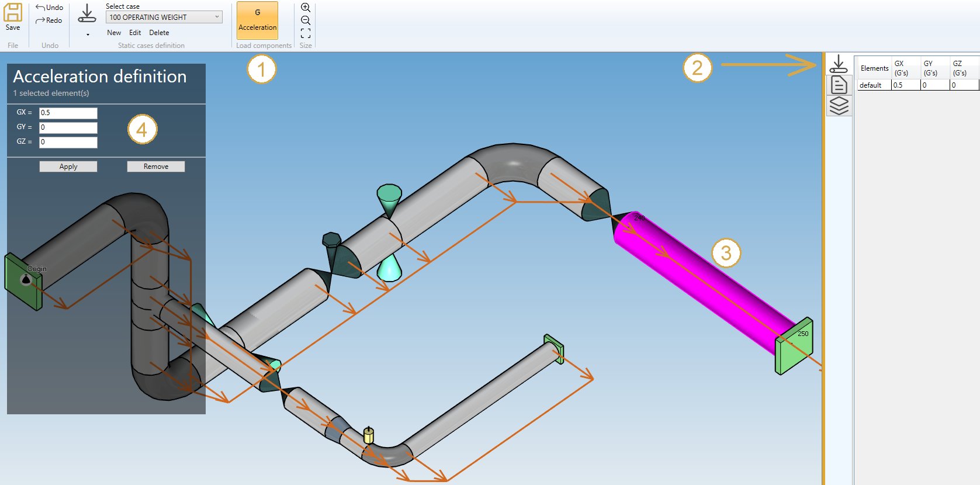Redo the last action

click(49, 20)
